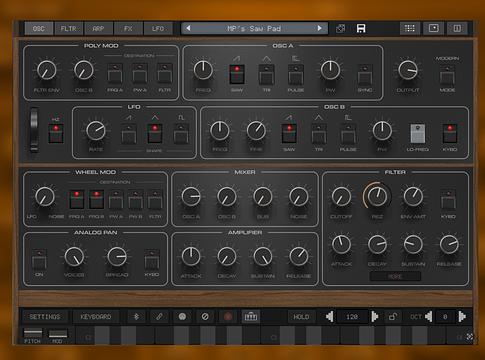This screenshot has width=485, height=360.
Task: Go to the next preset arrow
Action: point(320,28)
